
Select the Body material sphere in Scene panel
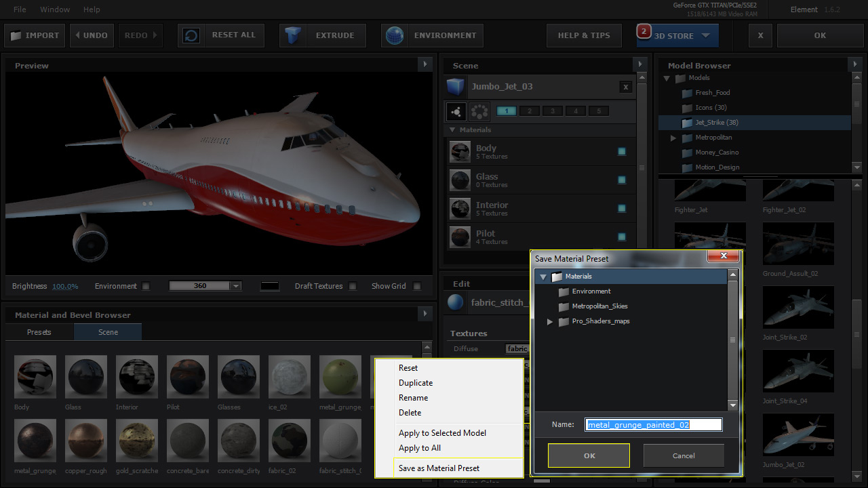[460, 152]
